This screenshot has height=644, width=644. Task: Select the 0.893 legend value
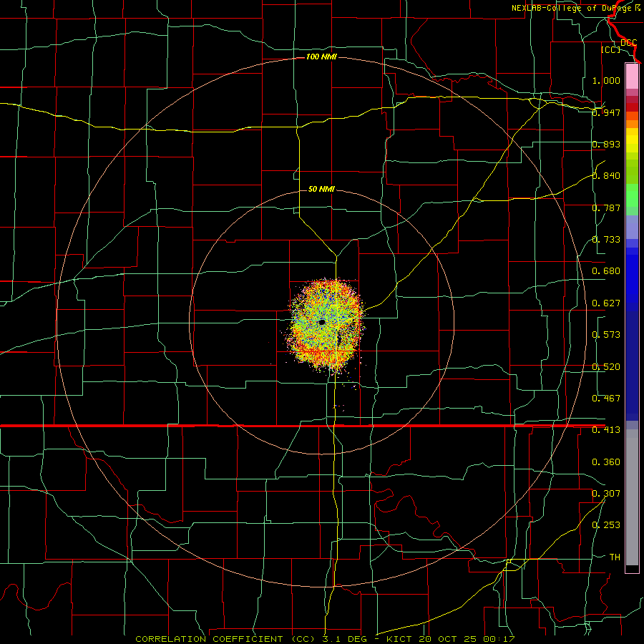[x=606, y=144]
